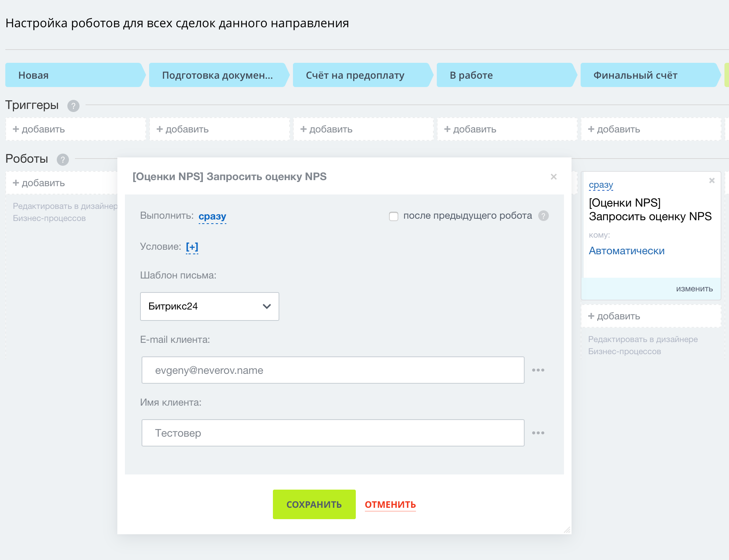The image size is (729, 560).
Task: Open field picker dots for E-mail клиента
Action: 538,370
